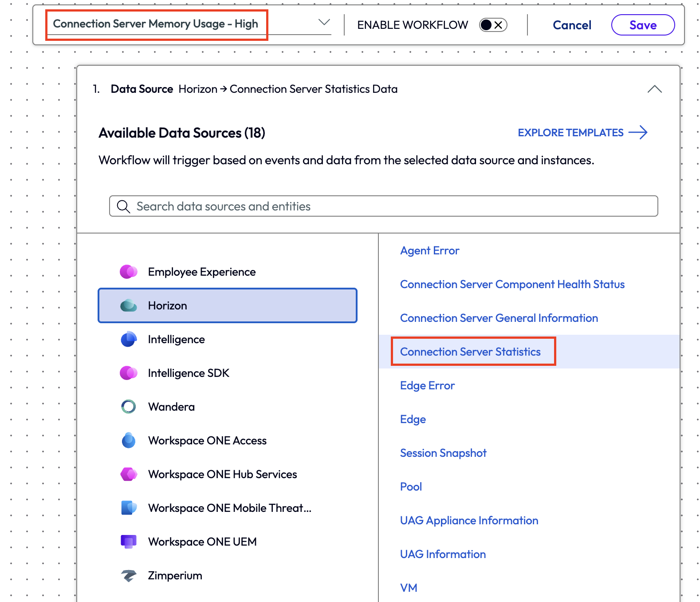This screenshot has height=602, width=700.
Task: Click the Intelligence blue icon
Action: [129, 339]
